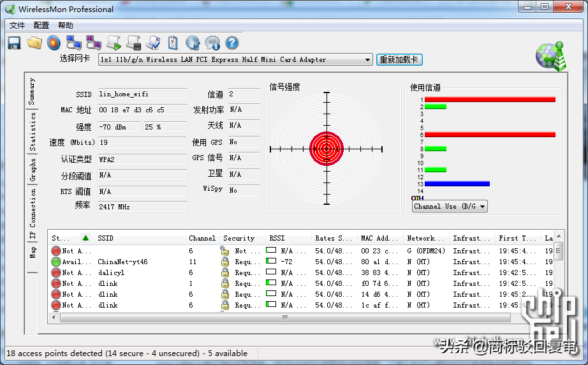Click the MAC 地址 field value

pyautogui.click(x=142, y=110)
